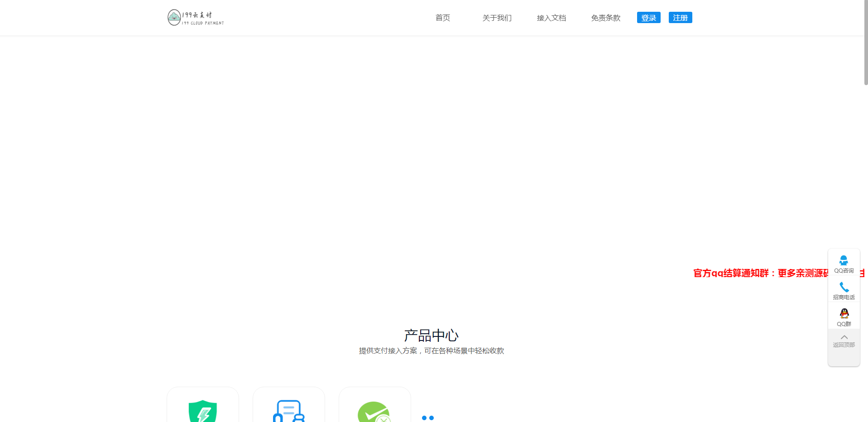Click the 招商电话 phone icon
Viewport: 868px width, 422px height.
click(x=844, y=287)
